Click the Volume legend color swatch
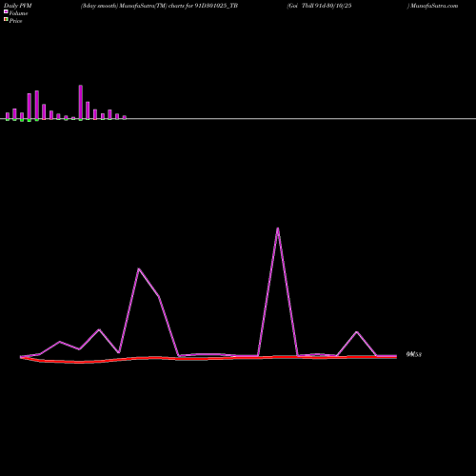 [6, 11]
